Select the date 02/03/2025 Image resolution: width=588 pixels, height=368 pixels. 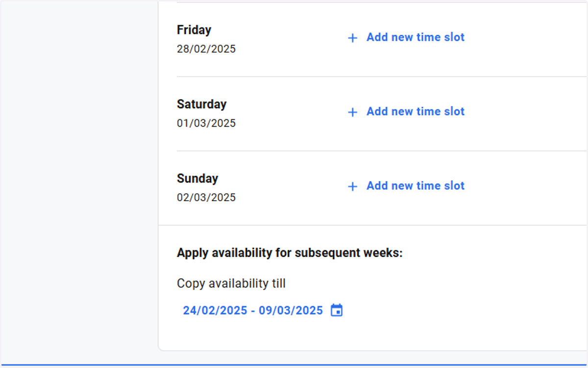(x=206, y=197)
